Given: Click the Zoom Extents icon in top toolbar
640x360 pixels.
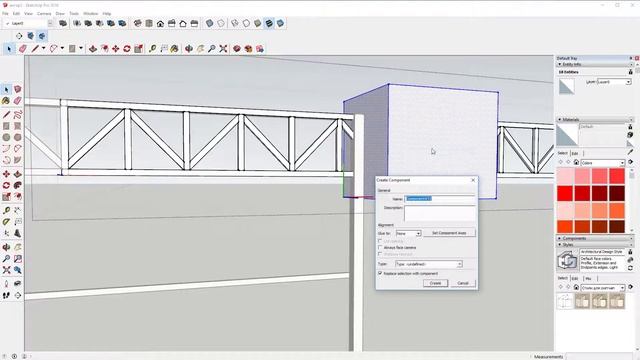Looking at the screenshot, I should click(223, 49).
